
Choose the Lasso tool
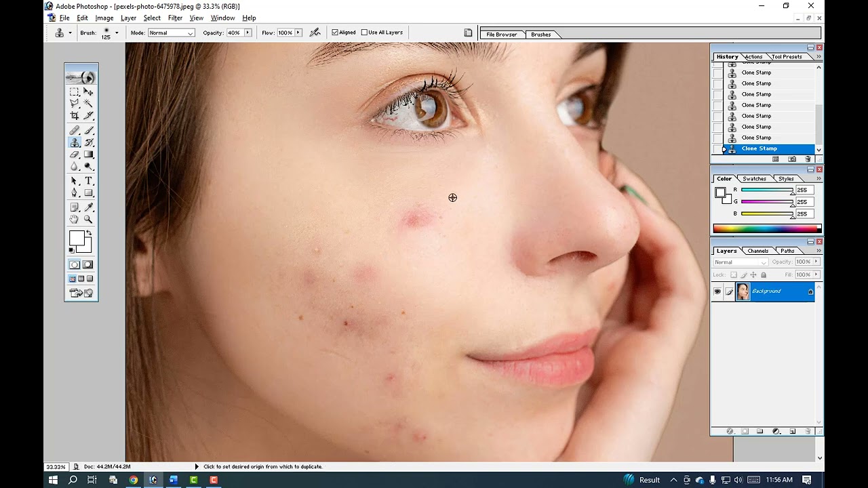pyautogui.click(x=75, y=104)
